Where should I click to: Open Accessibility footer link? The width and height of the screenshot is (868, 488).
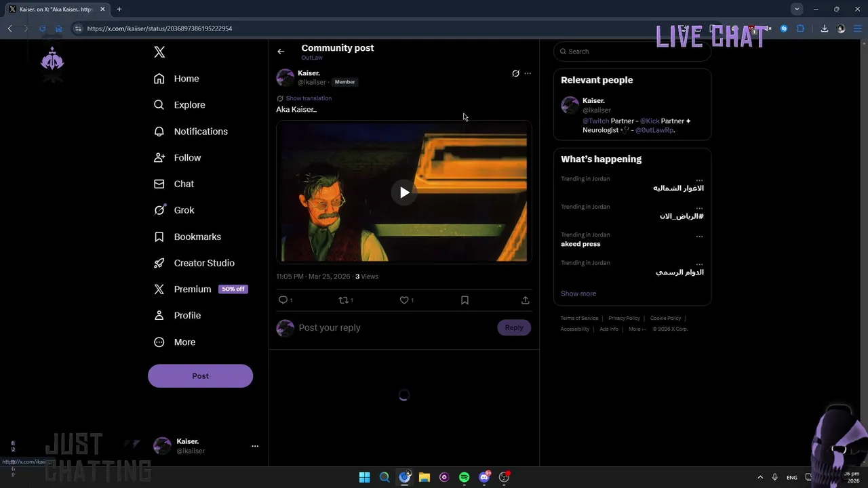click(574, 329)
